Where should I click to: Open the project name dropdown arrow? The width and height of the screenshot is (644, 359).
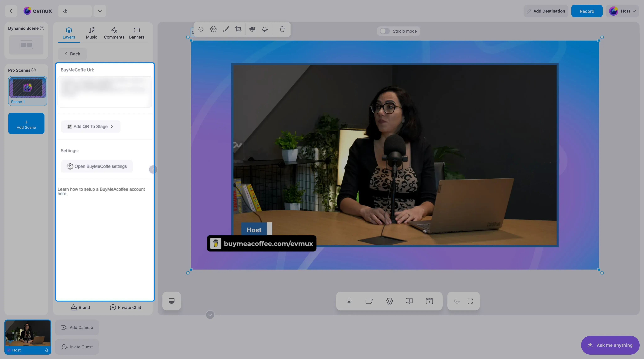(x=100, y=11)
